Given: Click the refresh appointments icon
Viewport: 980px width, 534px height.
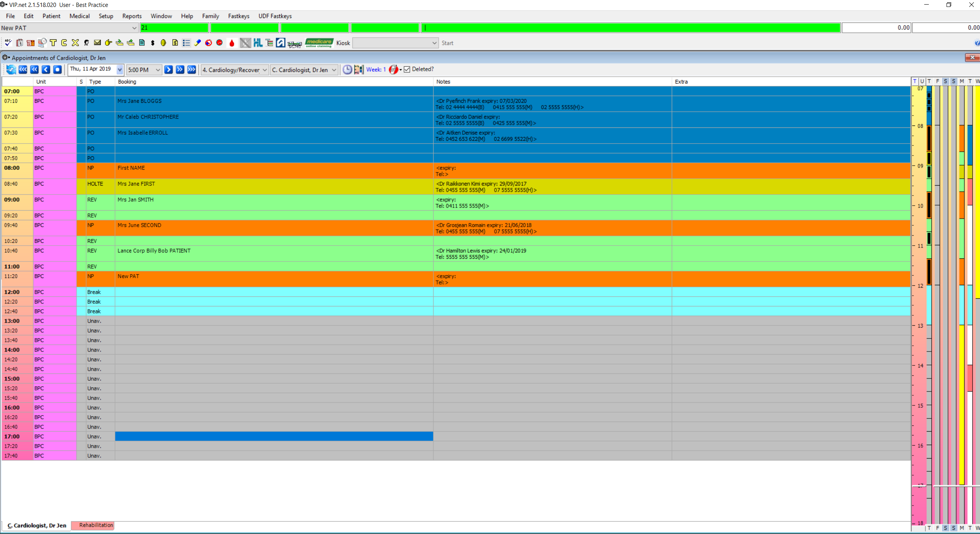Looking at the screenshot, I should click(11, 70).
